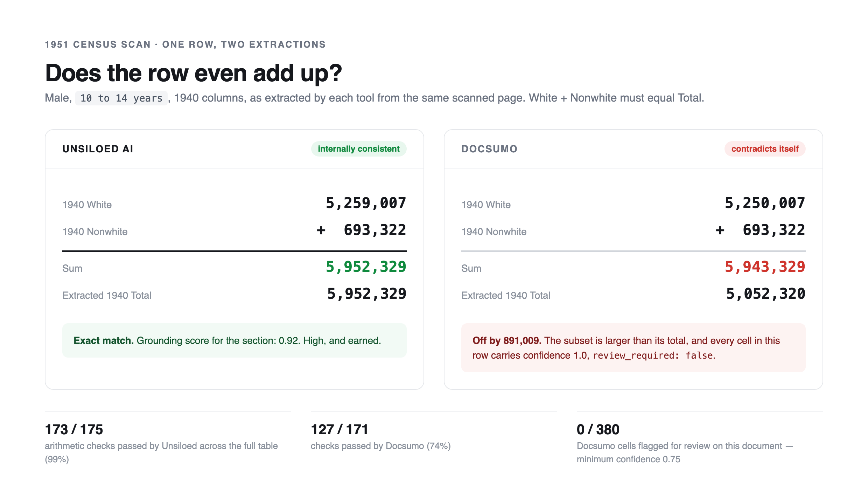Click Unsiloed 1940 Nonwhite value 693,322
This screenshot has height=484, width=868.
point(375,230)
